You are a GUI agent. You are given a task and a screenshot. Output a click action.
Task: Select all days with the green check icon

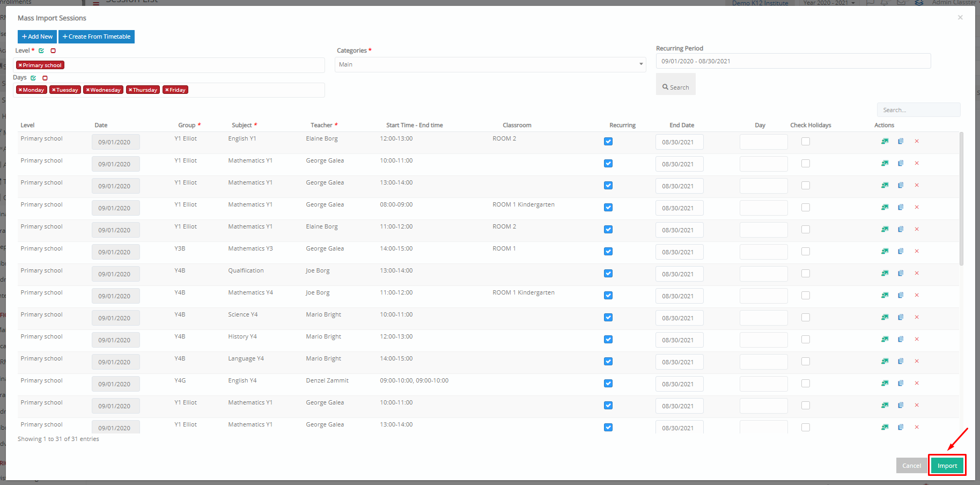[33, 78]
